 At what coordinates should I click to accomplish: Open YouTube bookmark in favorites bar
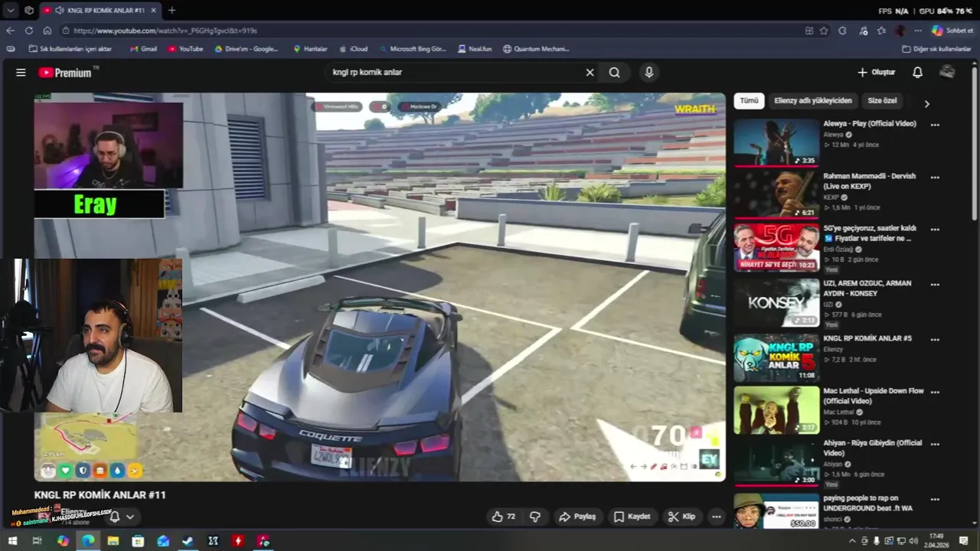185,49
